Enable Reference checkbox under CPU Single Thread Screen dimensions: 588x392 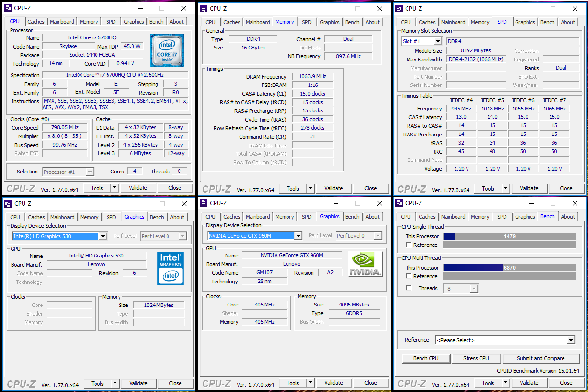coord(408,245)
